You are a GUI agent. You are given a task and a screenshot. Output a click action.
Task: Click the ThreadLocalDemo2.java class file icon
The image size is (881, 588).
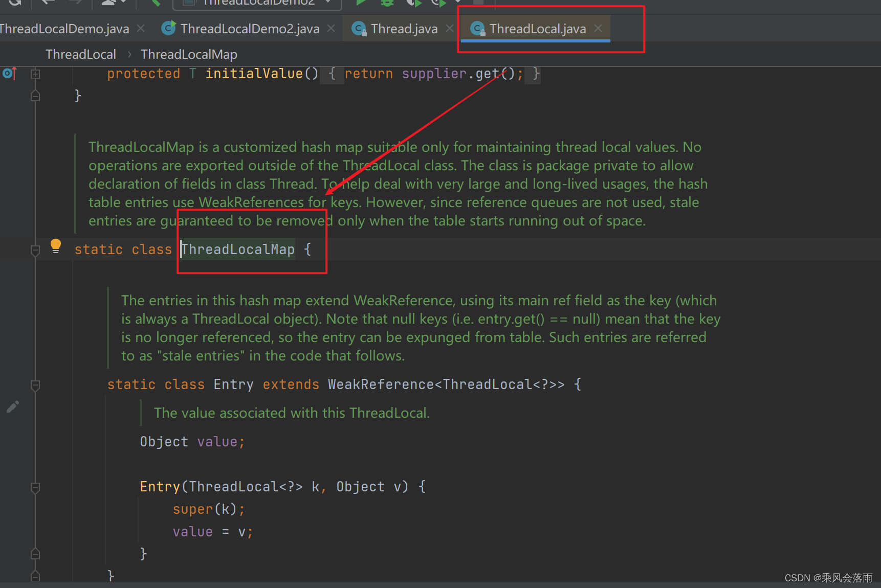point(168,28)
